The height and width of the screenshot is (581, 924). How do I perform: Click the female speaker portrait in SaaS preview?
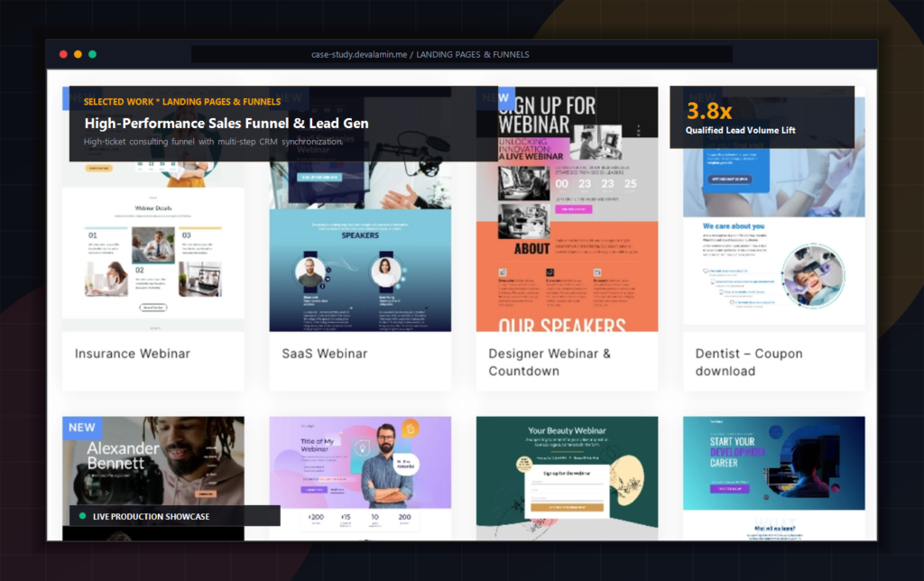pos(385,272)
